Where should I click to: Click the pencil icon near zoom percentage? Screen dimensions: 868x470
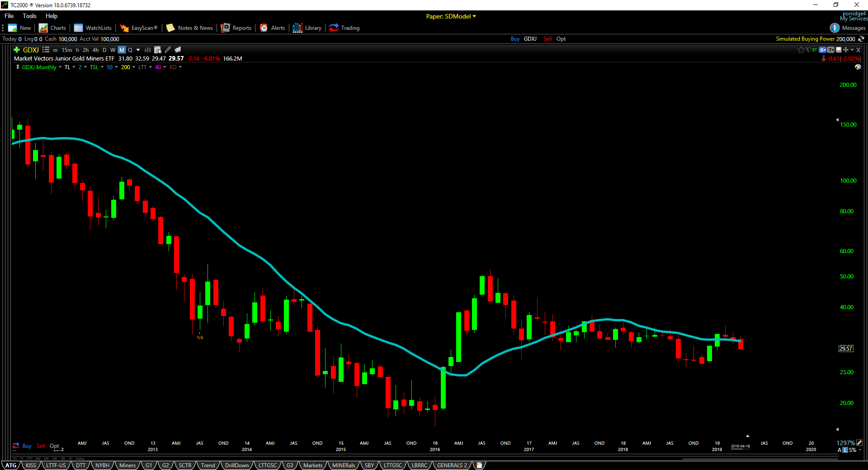(859, 443)
